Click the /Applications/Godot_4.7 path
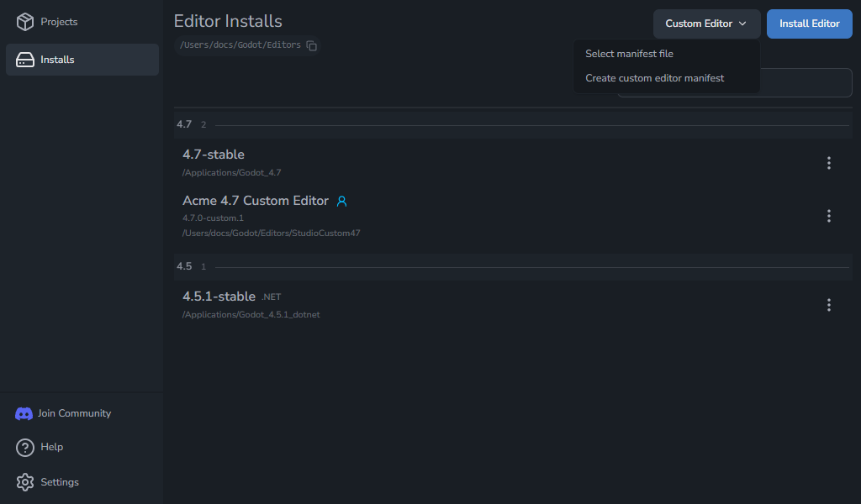 click(x=232, y=173)
